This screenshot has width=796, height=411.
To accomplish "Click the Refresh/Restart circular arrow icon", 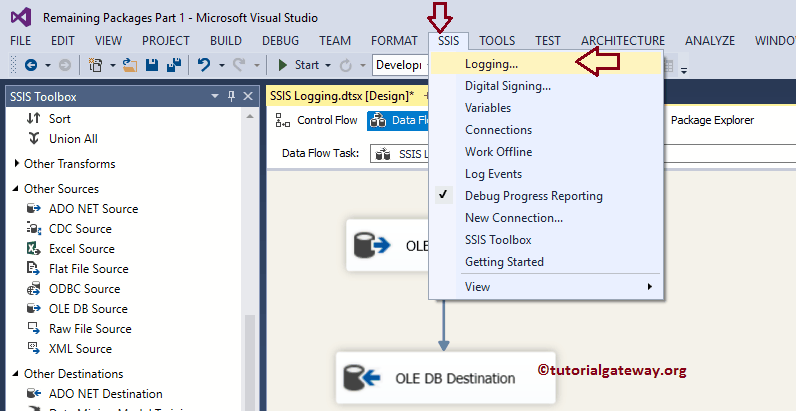I will coord(346,65).
